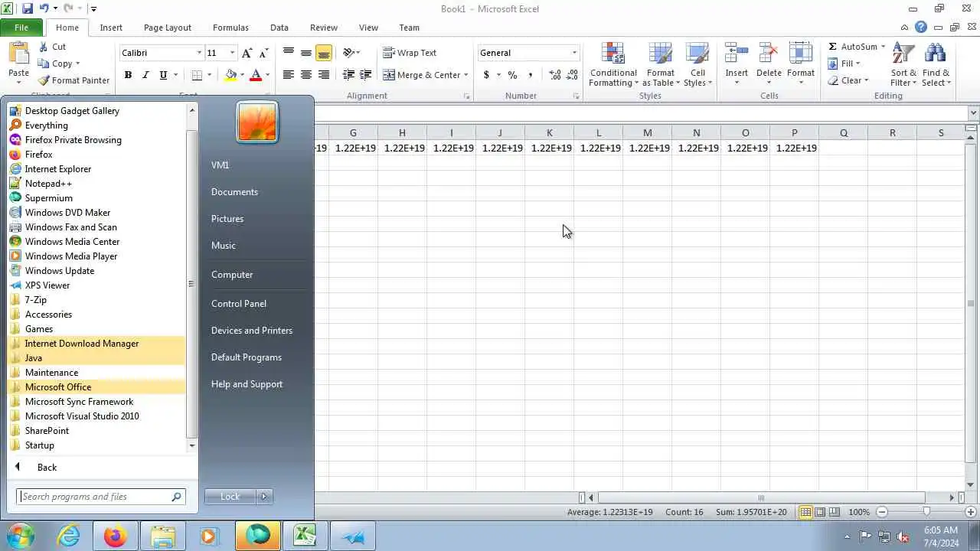Screen dimensions: 980x551
Task: Click the Windows Start orb
Action: tap(20, 536)
